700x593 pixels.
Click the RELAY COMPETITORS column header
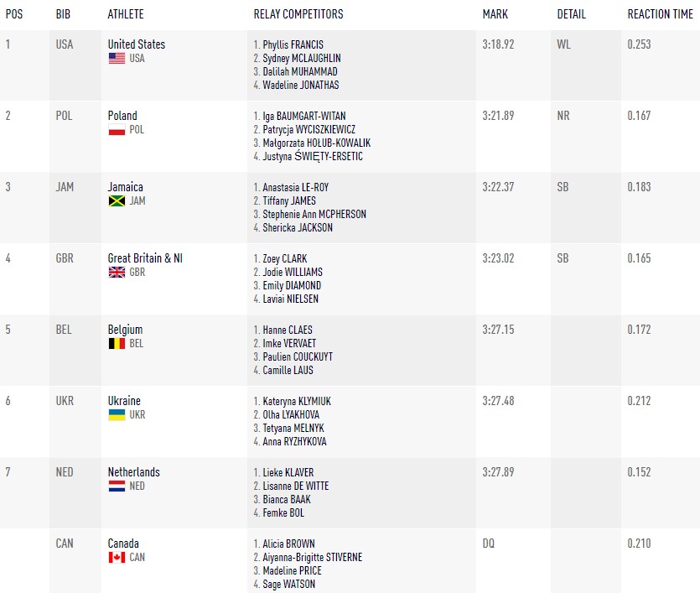point(298,14)
